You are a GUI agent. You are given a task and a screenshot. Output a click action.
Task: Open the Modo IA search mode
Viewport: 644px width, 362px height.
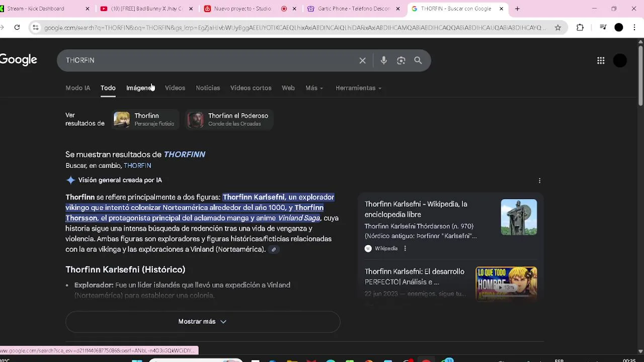coord(77,88)
